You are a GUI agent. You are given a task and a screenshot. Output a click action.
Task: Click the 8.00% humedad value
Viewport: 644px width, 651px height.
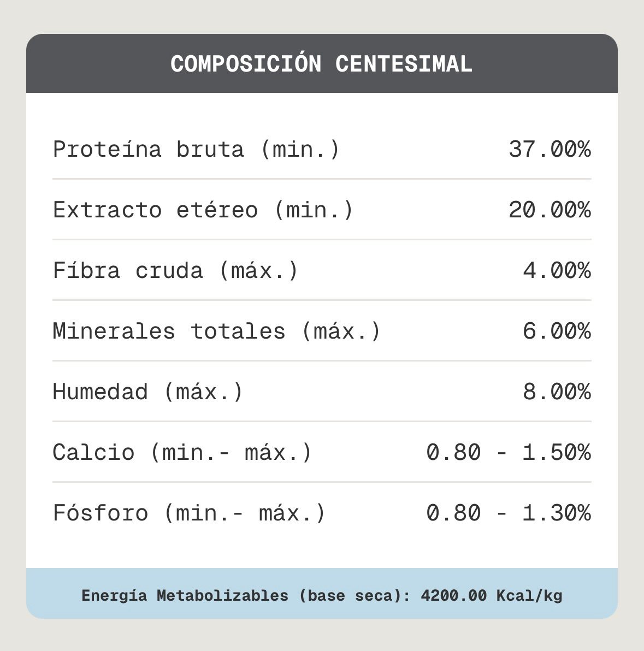(x=557, y=392)
